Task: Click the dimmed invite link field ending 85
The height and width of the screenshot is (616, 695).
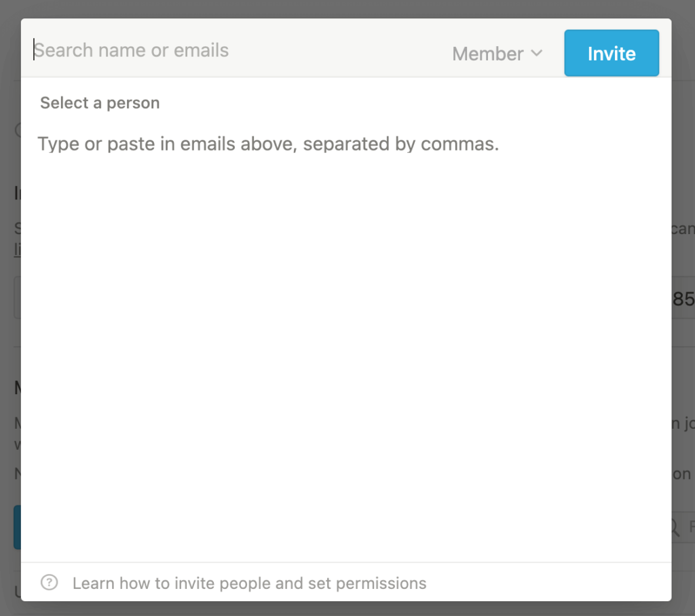Action: coord(683,299)
